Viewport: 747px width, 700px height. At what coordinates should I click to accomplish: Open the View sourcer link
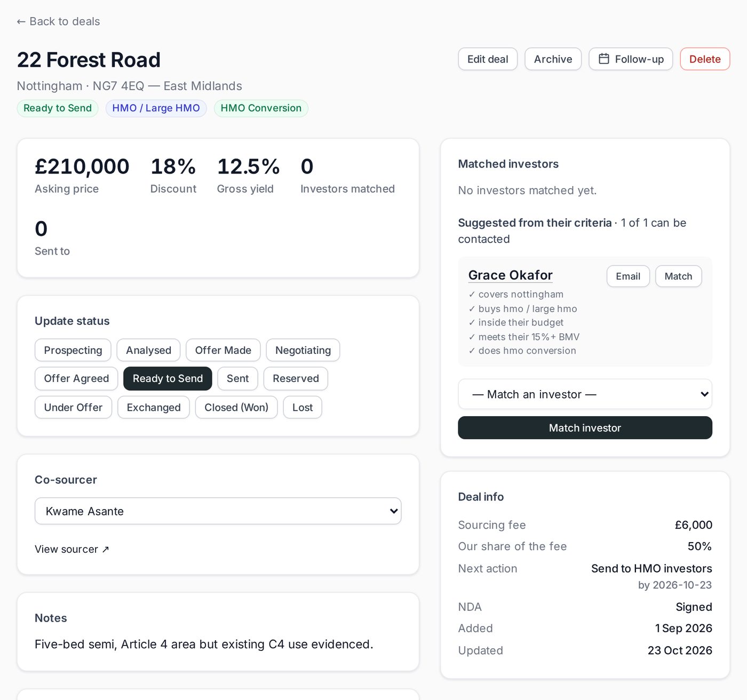point(72,549)
